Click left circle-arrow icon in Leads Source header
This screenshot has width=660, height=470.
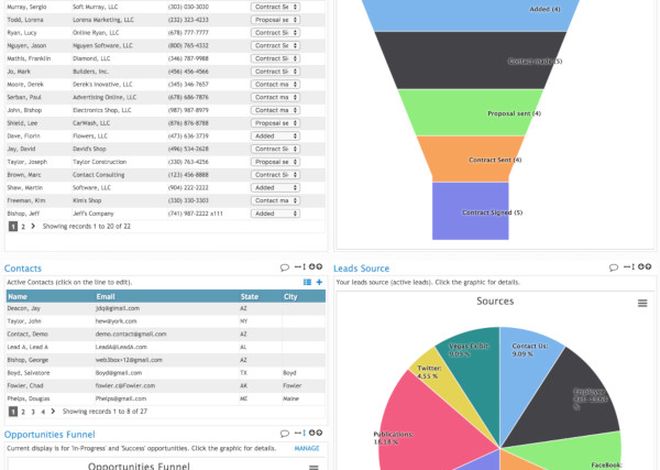point(641,267)
